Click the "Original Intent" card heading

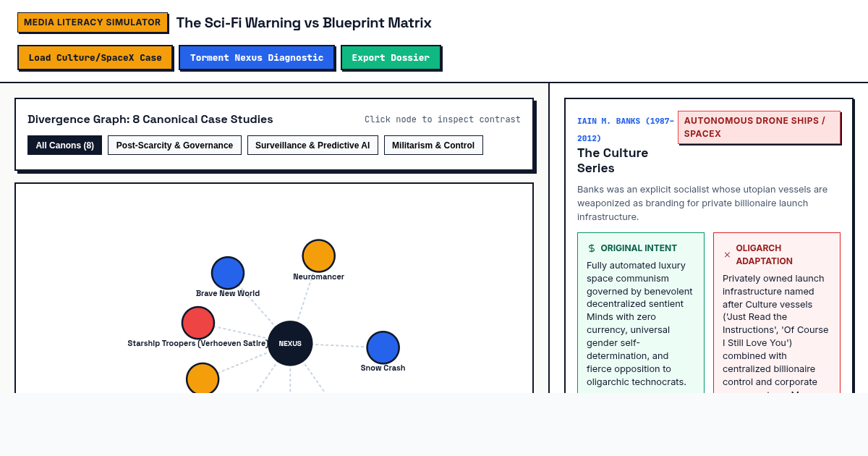[x=639, y=248]
